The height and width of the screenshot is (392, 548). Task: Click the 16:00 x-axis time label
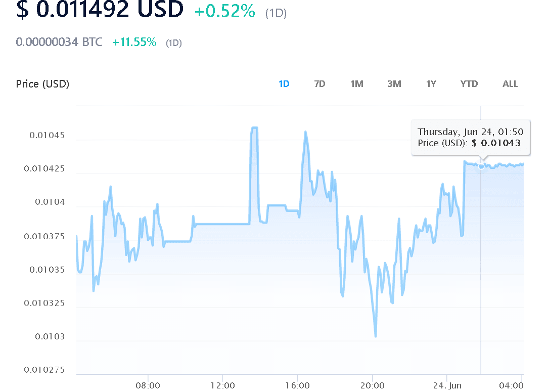click(297, 385)
